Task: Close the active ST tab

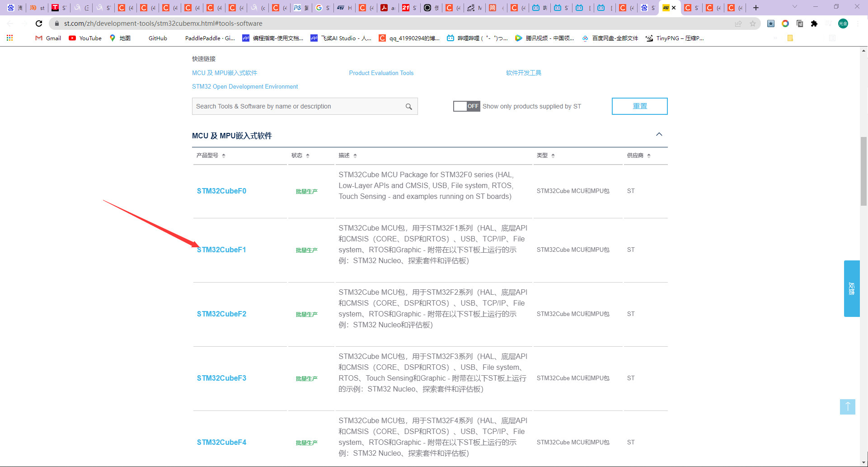Action: coord(674,8)
